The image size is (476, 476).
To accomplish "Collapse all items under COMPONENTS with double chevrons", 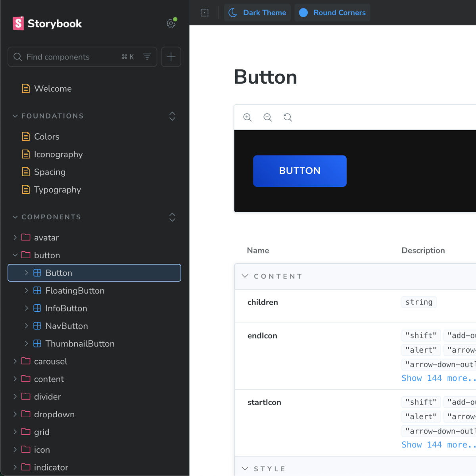I will coord(172,217).
